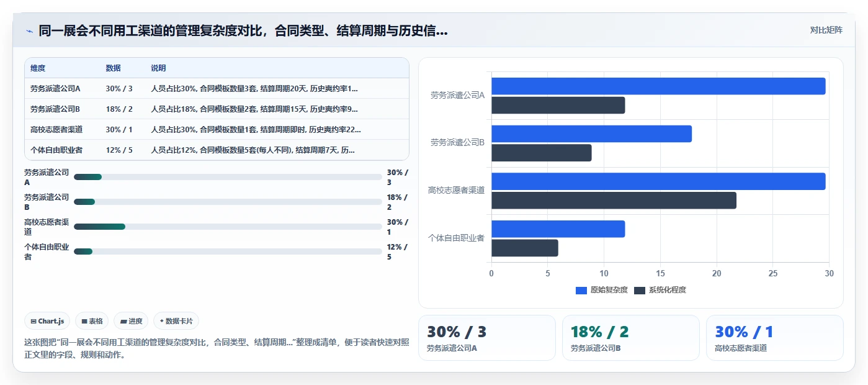Viewport: 868px width, 385px height.
Task: Toggle 系统化程度 legend swatch
Action: coord(640,290)
